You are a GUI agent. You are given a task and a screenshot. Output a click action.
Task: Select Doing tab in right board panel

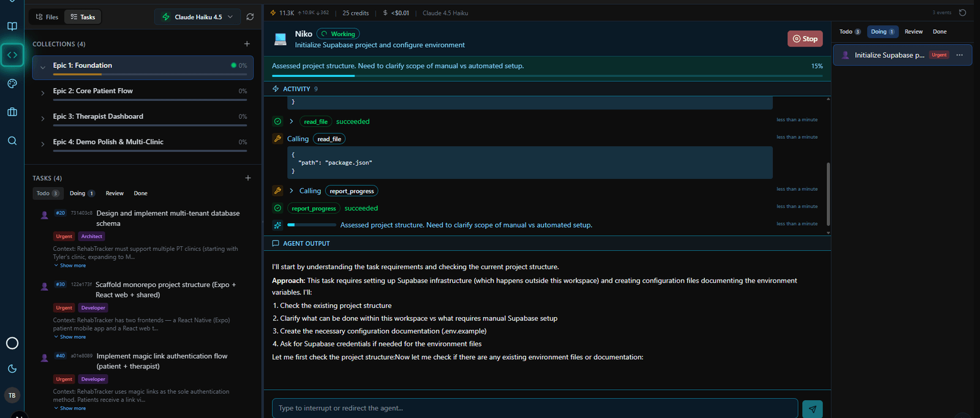[883, 32]
